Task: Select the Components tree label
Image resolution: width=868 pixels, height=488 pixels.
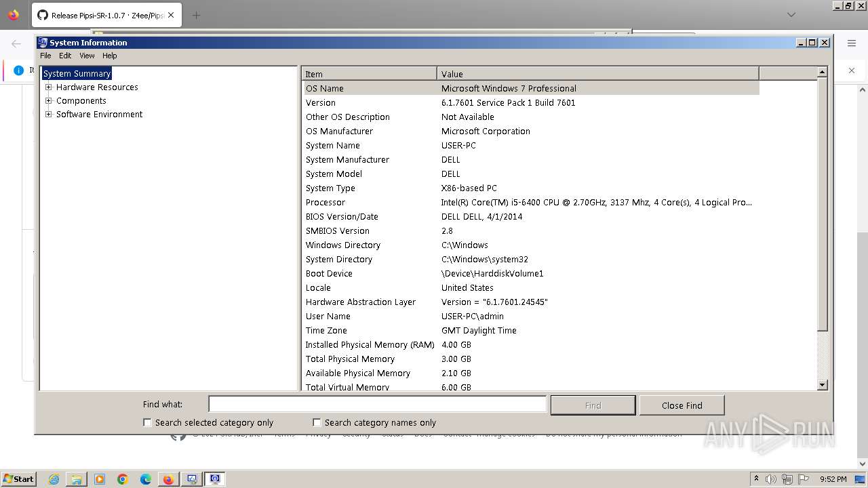Action: [x=81, y=100]
